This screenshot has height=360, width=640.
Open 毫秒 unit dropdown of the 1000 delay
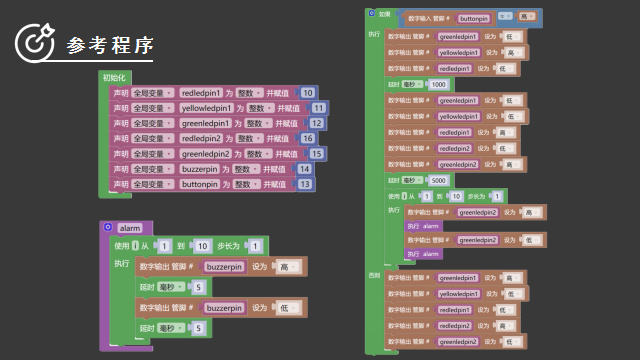pyautogui.click(x=412, y=84)
